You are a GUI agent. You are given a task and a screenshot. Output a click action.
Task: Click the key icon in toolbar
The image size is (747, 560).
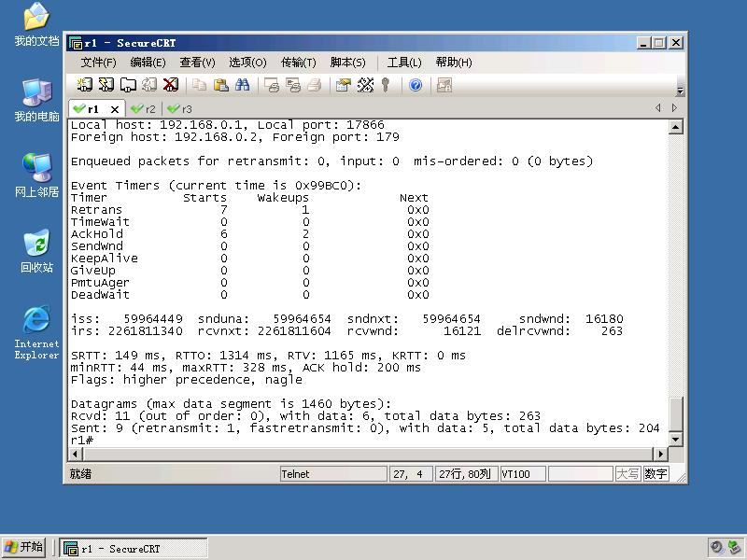click(x=386, y=85)
